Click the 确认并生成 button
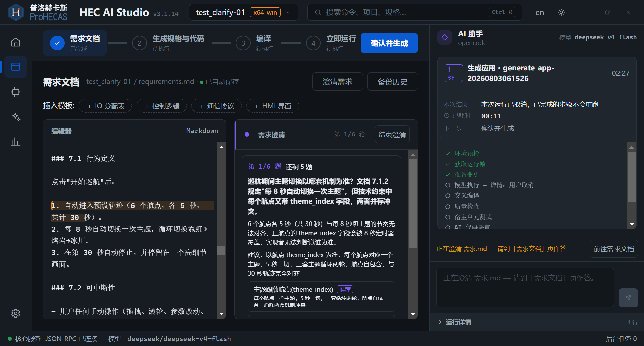 pyautogui.click(x=389, y=43)
